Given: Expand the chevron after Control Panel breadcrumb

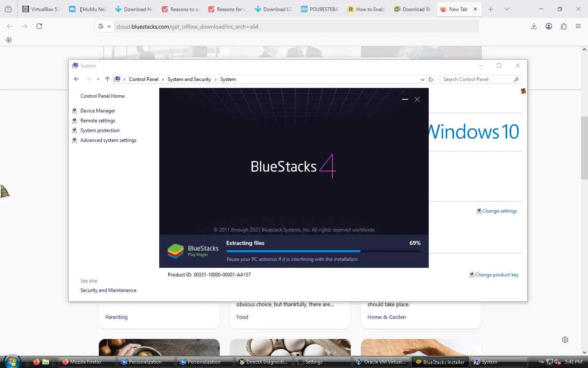Looking at the screenshot, I should (x=163, y=79).
